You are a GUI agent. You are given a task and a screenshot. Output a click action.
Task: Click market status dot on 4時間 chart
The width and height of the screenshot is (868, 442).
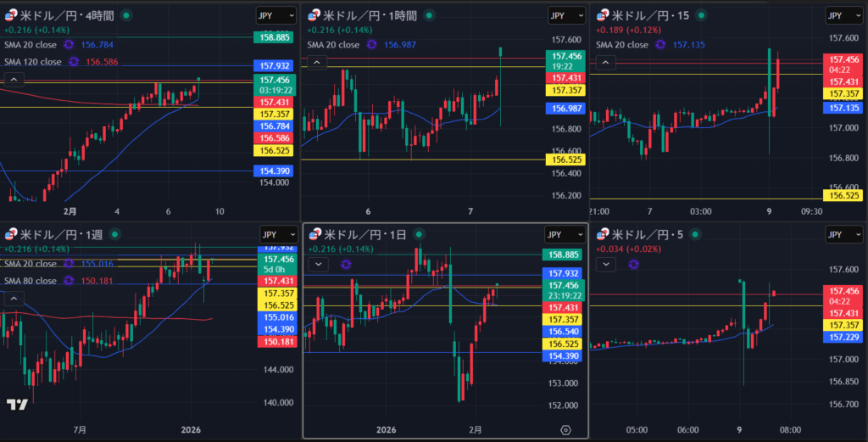point(126,15)
